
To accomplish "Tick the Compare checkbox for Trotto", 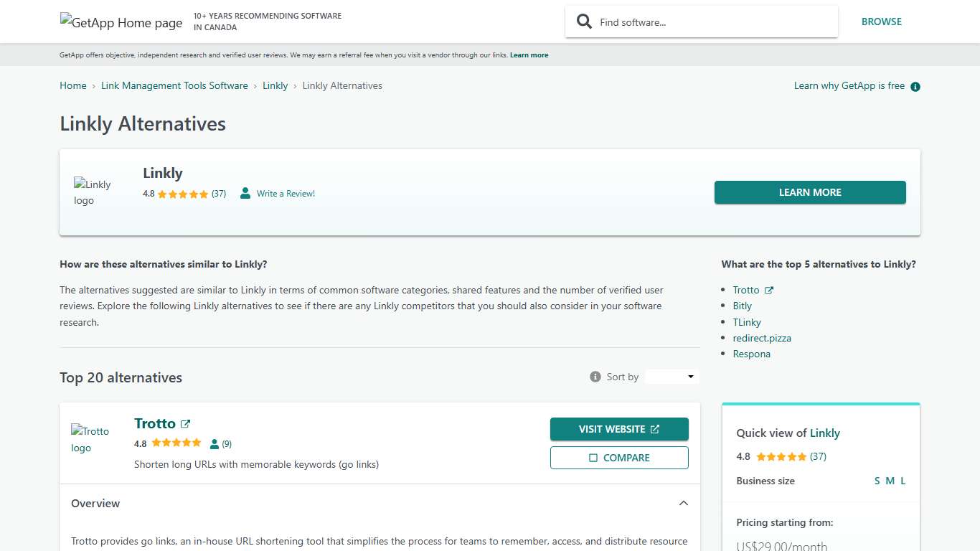I will click(x=593, y=458).
